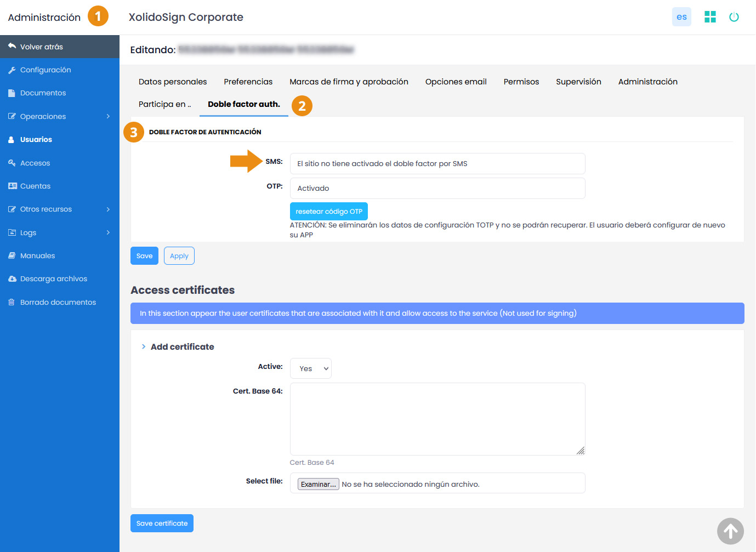Open Usuarios in the sidebar
The height and width of the screenshot is (552, 756).
tap(60, 140)
